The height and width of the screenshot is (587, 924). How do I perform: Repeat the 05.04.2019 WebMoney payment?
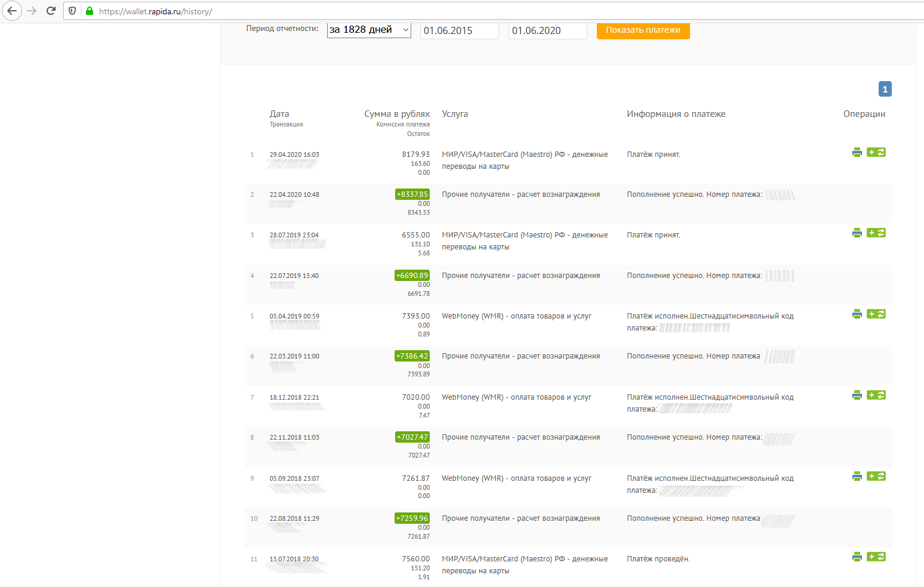click(x=876, y=314)
